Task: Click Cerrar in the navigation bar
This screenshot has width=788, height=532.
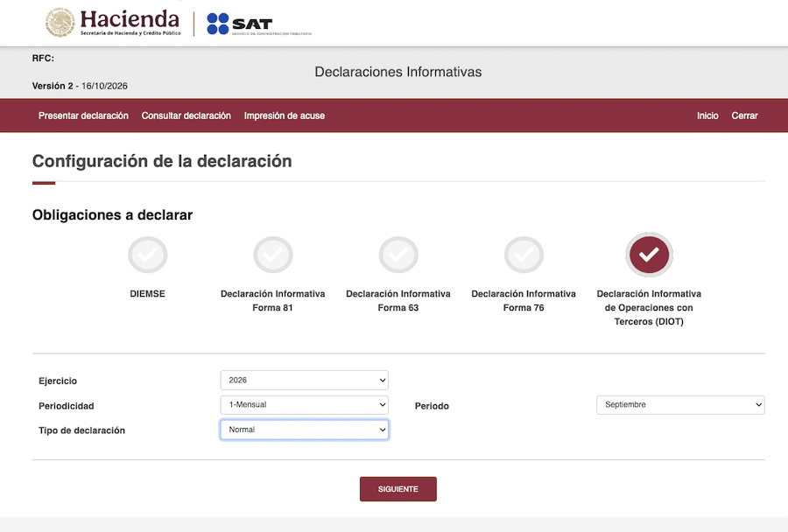Action: [744, 115]
